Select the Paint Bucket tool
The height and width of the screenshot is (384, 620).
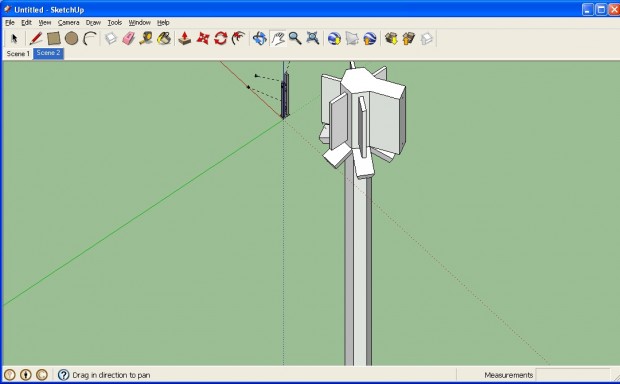pyautogui.click(x=164, y=38)
